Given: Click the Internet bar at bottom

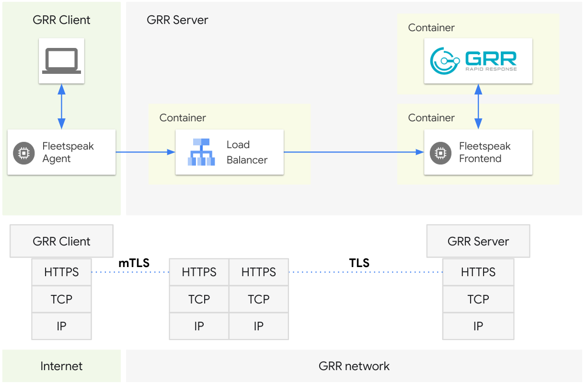Looking at the screenshot, I should (61, 366).
